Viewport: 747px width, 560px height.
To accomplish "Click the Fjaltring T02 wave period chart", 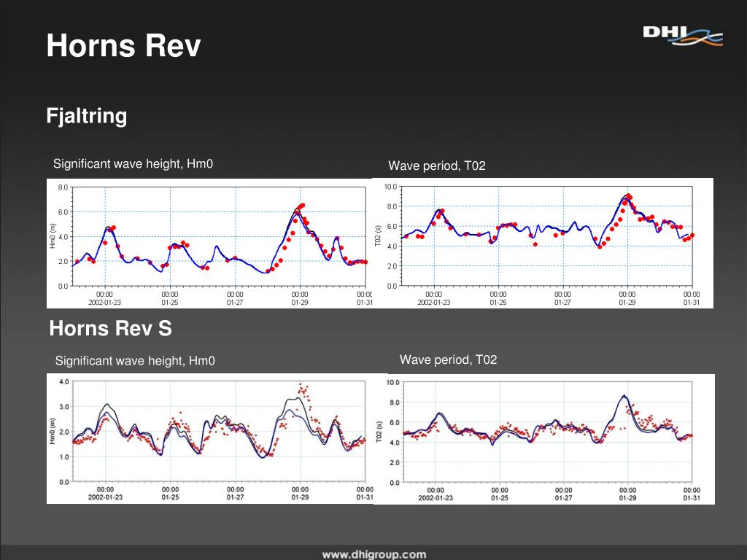I will 543,243.
